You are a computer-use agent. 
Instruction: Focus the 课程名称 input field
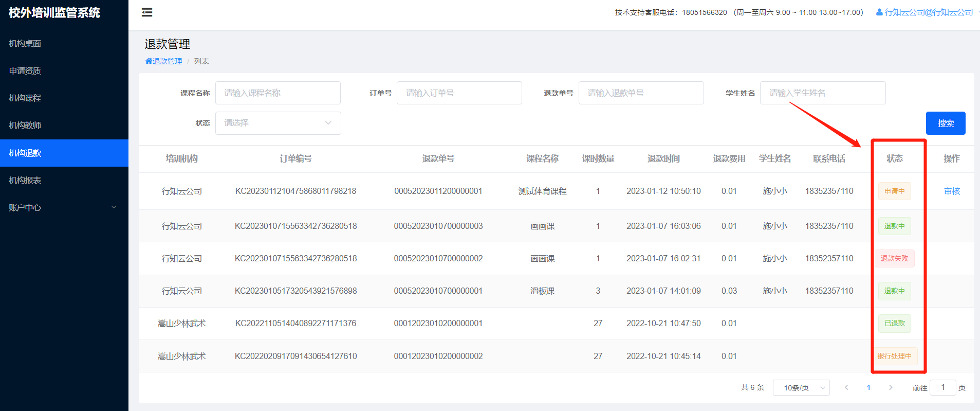[278, 93]
